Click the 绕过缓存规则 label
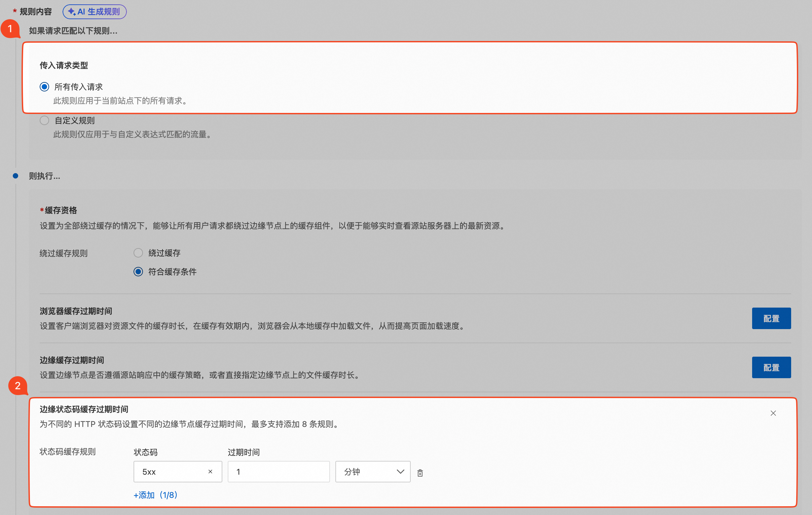 pos(64,253)
